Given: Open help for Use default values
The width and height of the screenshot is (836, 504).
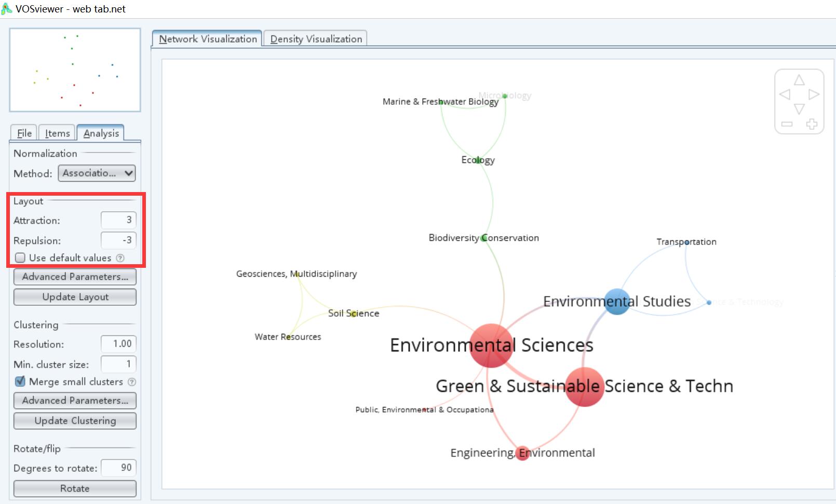Looking at the screenshot, I should coord(120,257).
